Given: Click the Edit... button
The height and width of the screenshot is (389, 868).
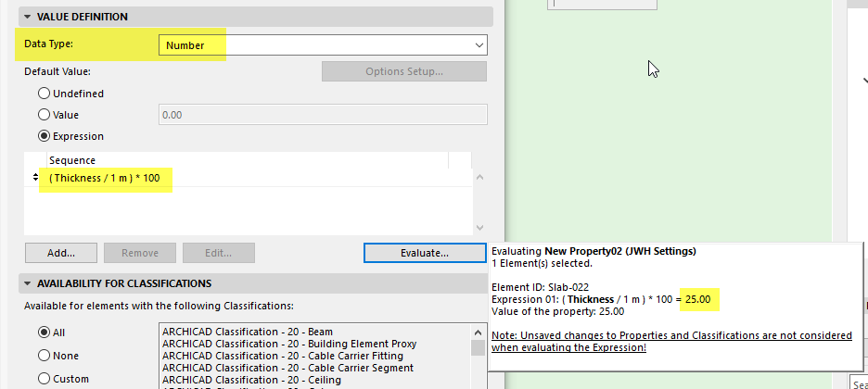Looking at the screenshot, I should click(219, 253).
